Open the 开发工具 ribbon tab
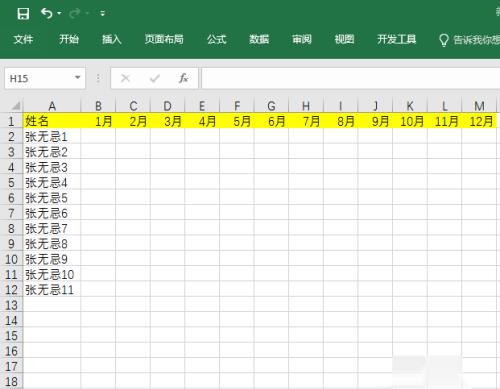Viewport: 500px width, 389px height. (397, 39)
